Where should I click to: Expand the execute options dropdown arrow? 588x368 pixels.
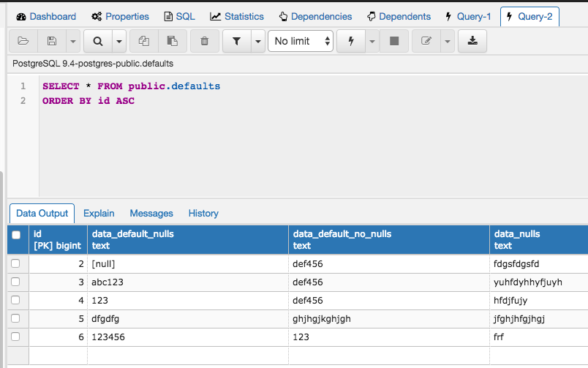click(x=372, y=42)
